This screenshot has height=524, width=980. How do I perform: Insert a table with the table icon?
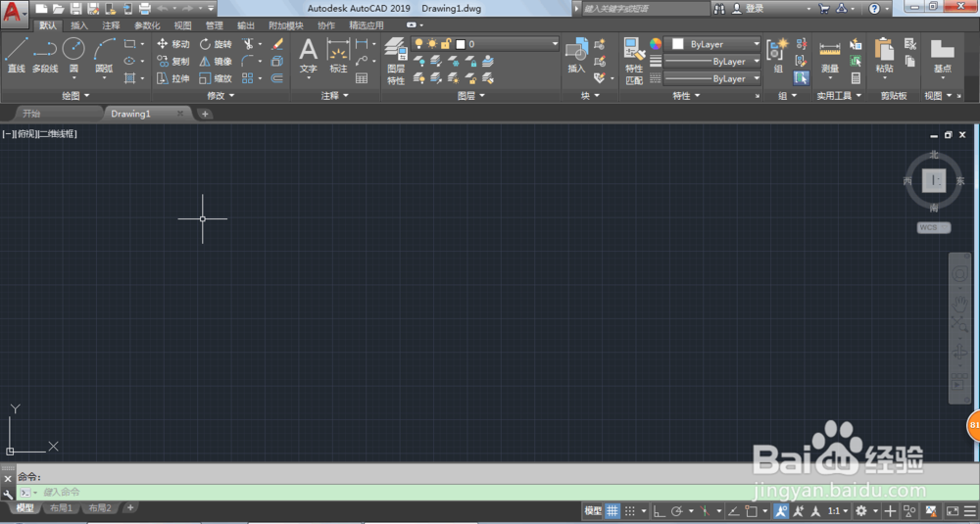pos(362,78)
